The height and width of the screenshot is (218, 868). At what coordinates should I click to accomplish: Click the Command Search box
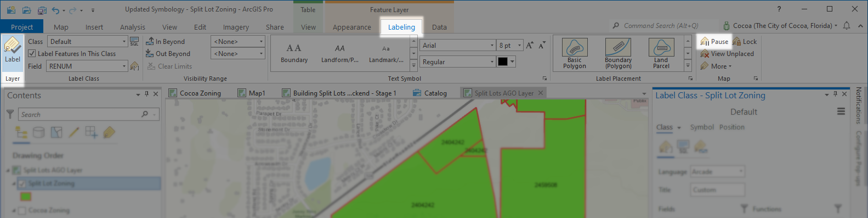pyautogui.click(x=663, y=26)
